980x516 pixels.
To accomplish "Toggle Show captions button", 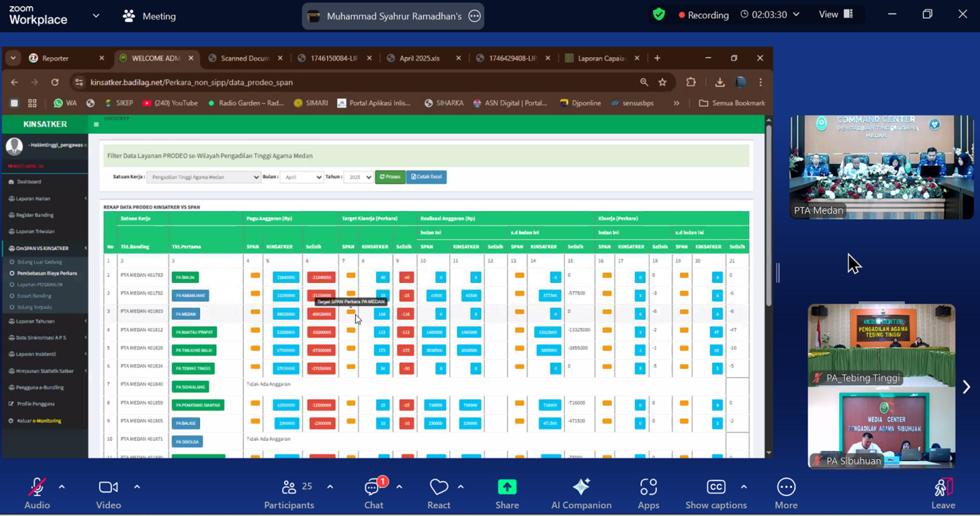I will [716, 487].
